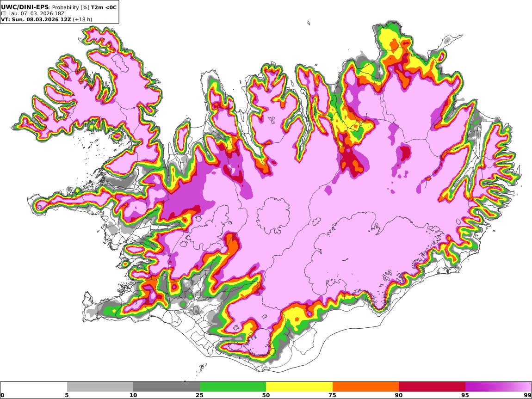
Task: Click the legend tick label '5'
Action: 67,395
